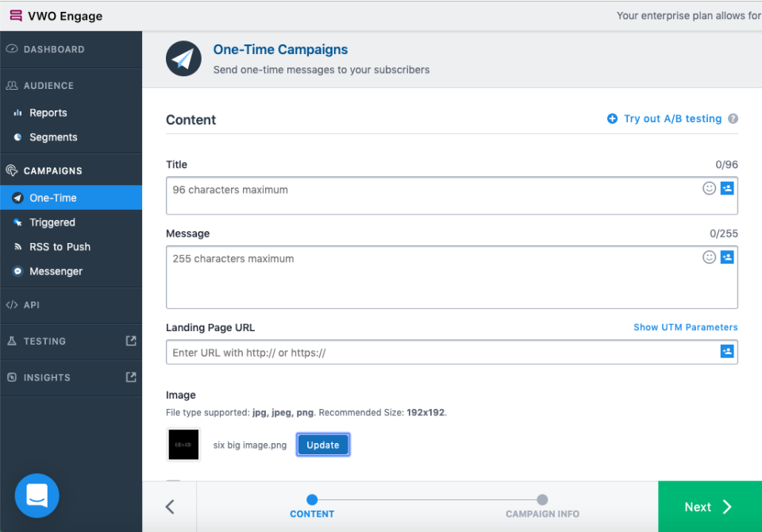Viewport: 762px width, 532px height.
Task: Click the One-Time Campaigns paper plane icon
Action: (183, 59)
